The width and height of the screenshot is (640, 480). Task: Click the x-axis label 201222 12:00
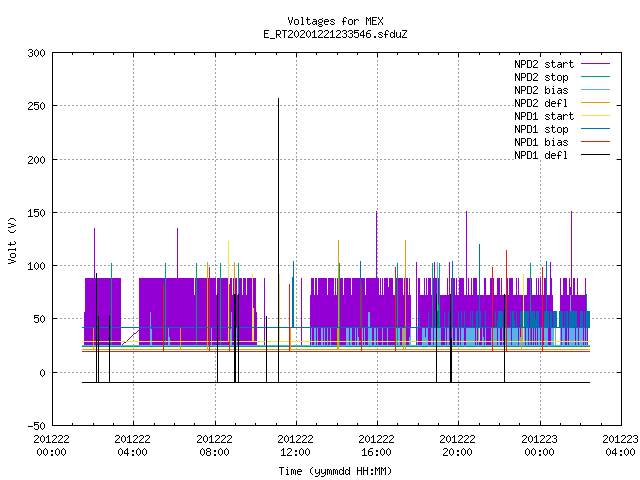pyautogui.click(x=295, y=446)
